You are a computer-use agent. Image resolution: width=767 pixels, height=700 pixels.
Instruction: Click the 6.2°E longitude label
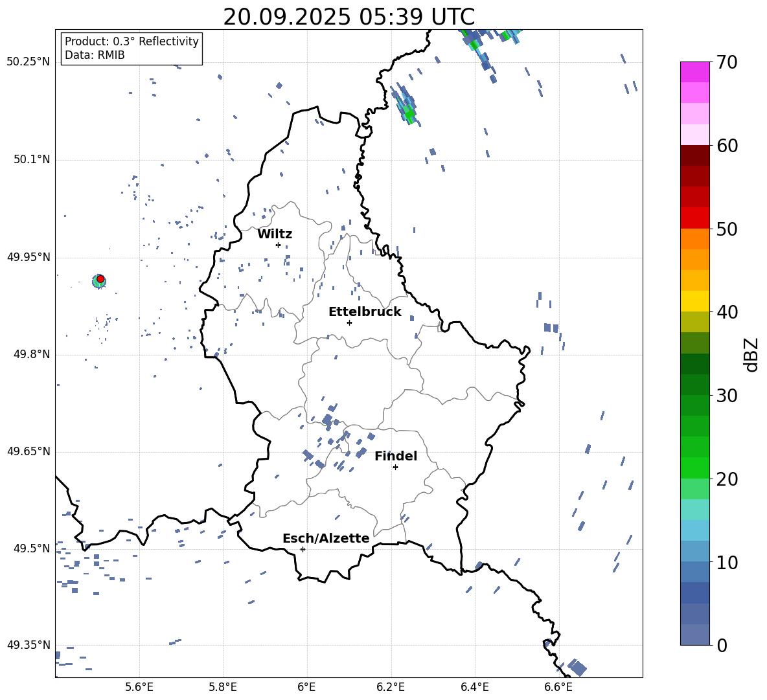click(391, 687)
